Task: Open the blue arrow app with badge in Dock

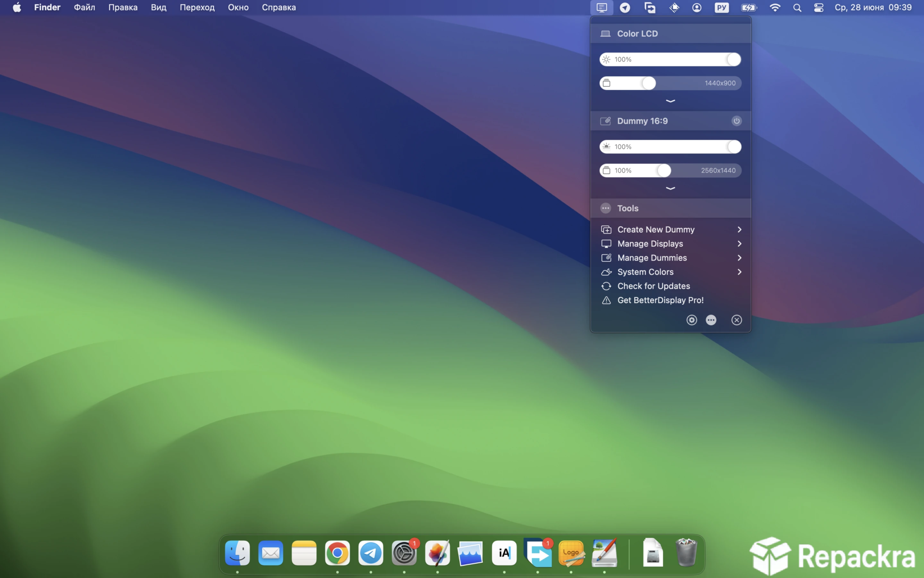Action: (x=538, y=553)
